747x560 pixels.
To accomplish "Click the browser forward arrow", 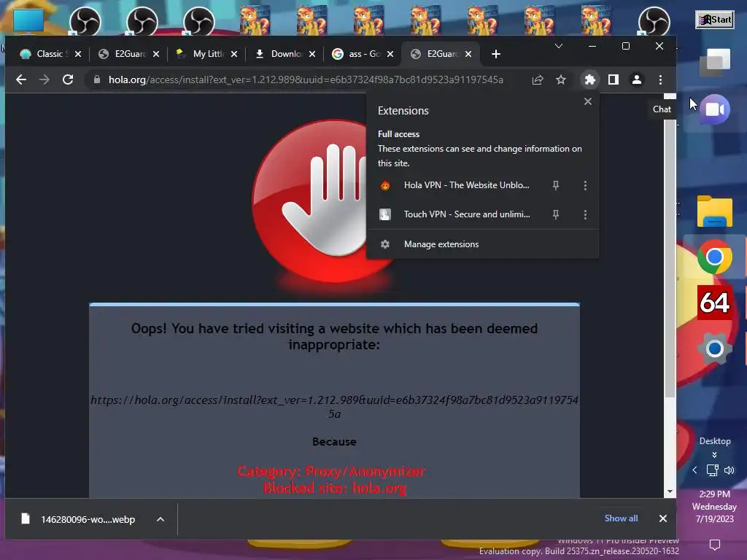I will [x=44, y=79].
